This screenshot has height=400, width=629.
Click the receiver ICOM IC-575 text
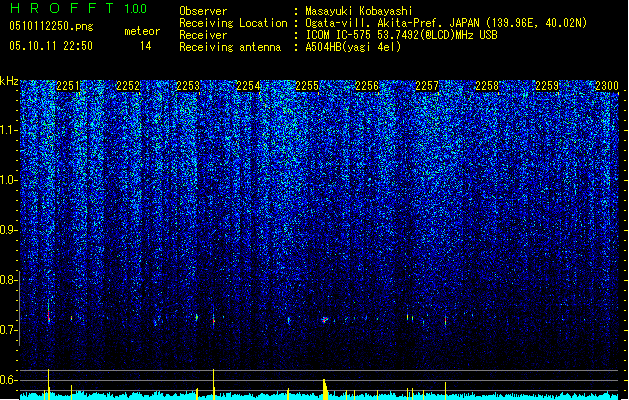pos(339,35)
